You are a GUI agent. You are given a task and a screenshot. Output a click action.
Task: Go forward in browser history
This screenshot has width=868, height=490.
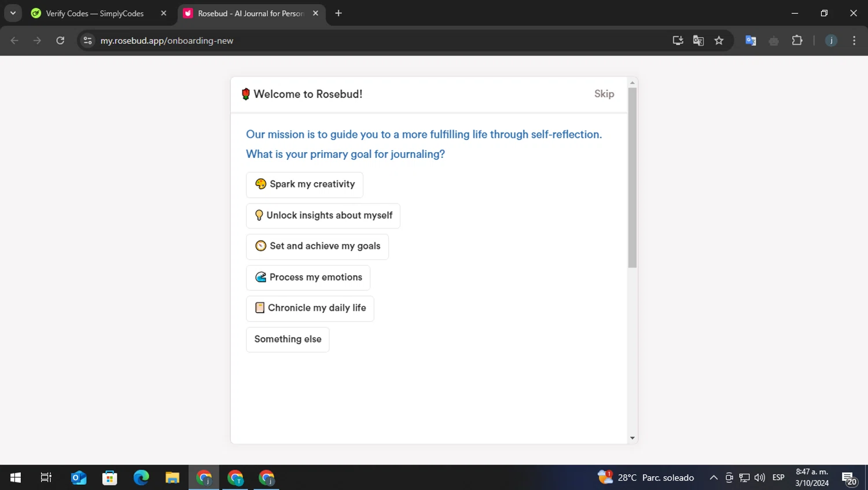tap(37, 40)
